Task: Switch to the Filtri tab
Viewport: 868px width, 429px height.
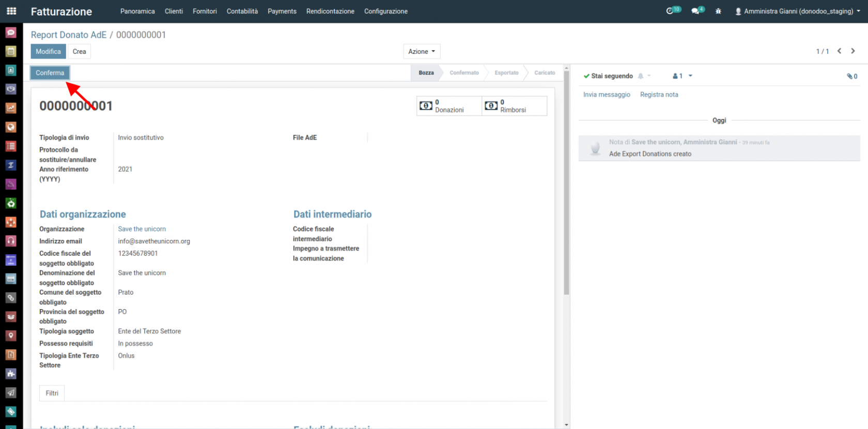Action: click(x=52, y=393)
